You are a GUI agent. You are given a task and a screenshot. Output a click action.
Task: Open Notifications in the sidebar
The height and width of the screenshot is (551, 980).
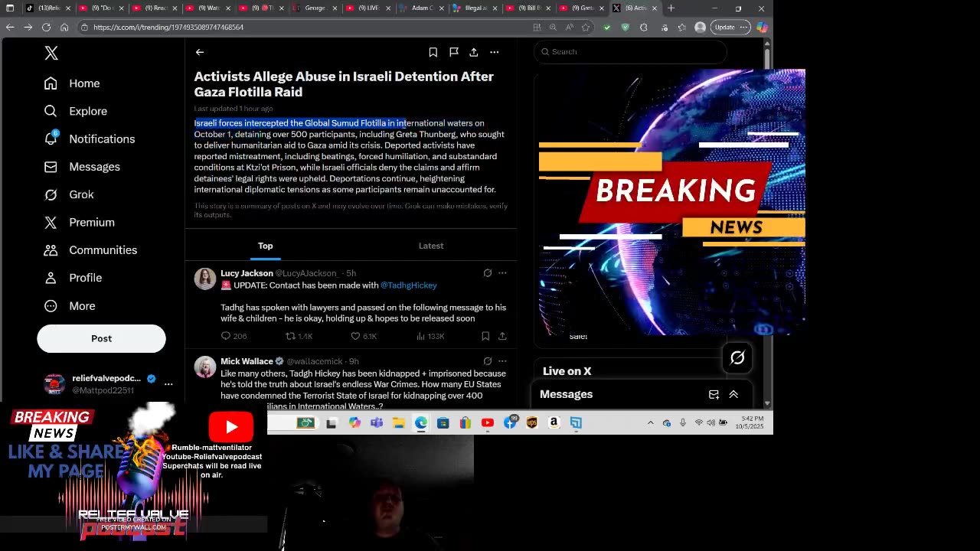[x=89, y=139]
